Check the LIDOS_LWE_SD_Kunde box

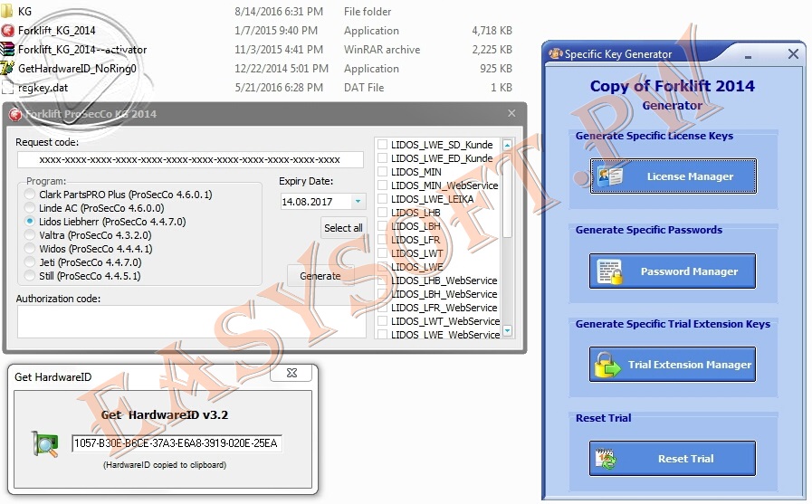pyautogui.click(x=382, y=145)
